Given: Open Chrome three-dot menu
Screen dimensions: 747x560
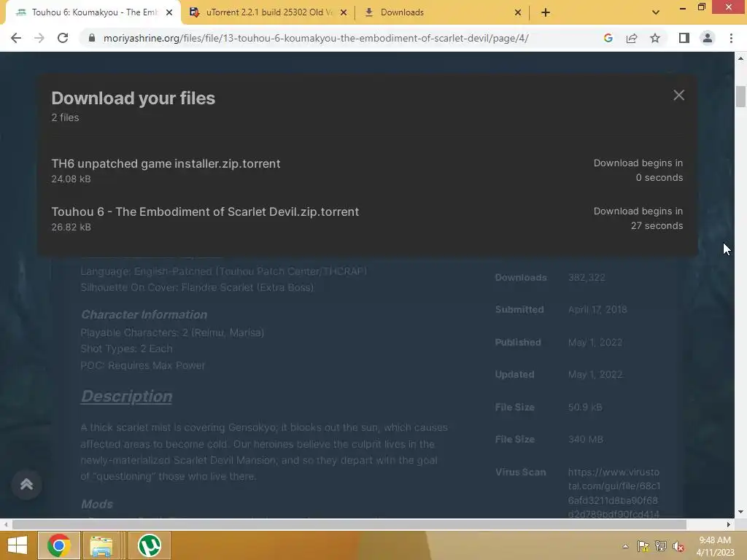Looking at the screenshot, I should click(731, 38).
